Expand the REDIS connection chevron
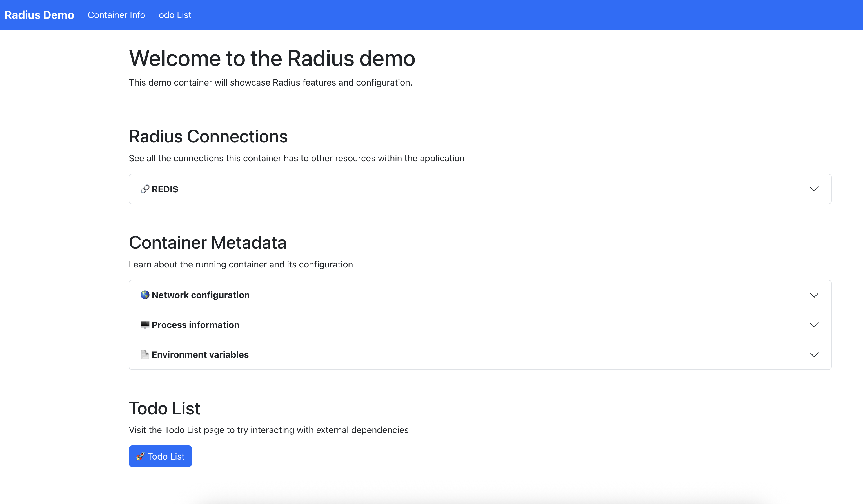This screenshot has height=504, width=863. 814,189
